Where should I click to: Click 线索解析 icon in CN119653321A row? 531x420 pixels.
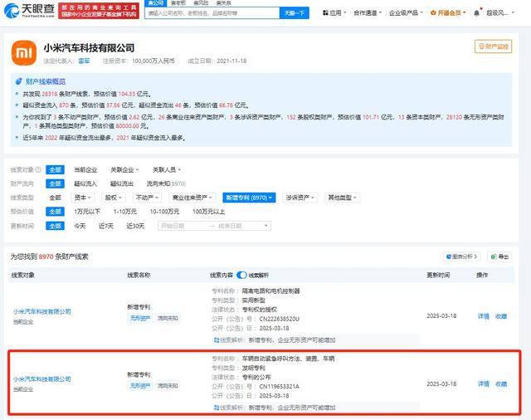coord(217,408)
